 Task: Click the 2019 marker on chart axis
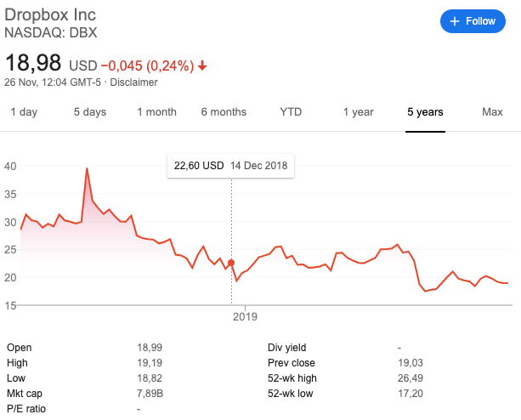coord(246,316)
